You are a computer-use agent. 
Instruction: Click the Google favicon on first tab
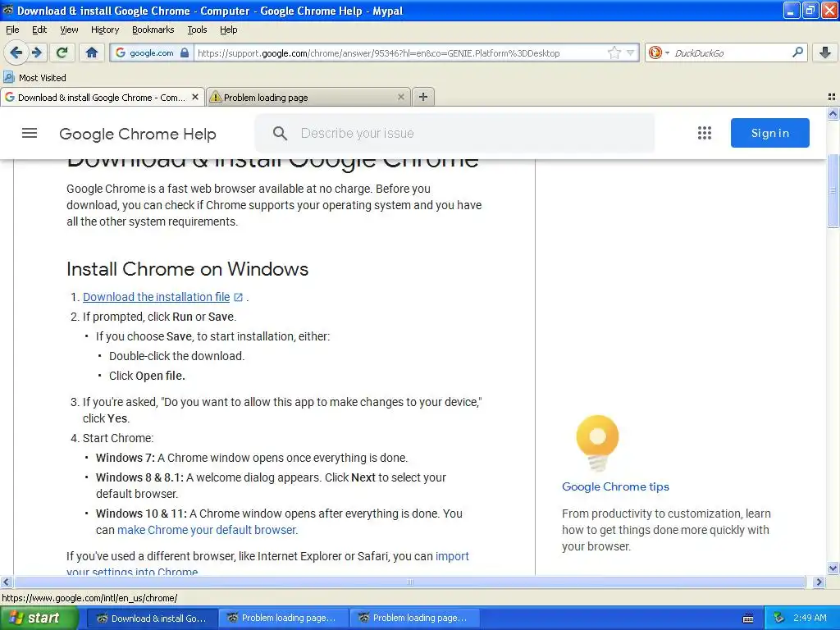10,97
